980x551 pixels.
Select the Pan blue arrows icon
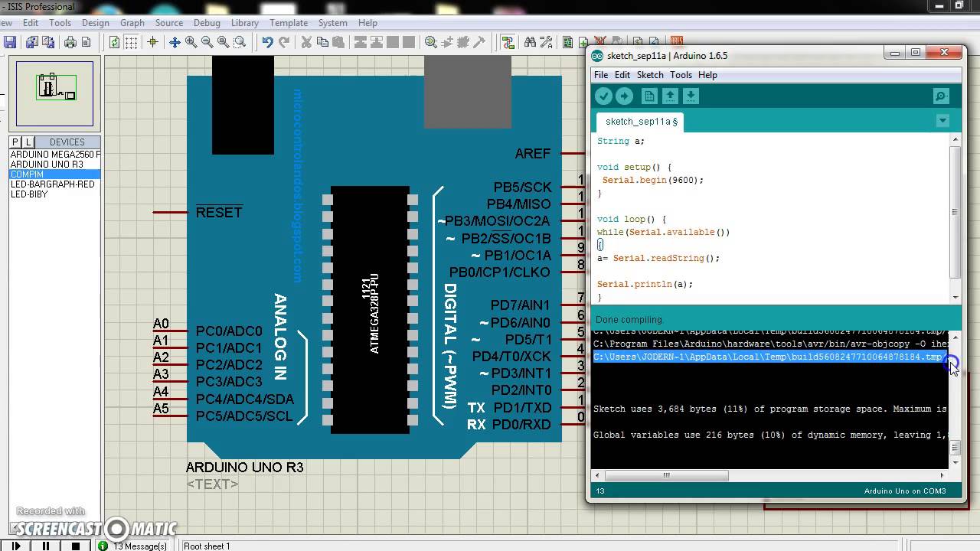pos(175,43)
